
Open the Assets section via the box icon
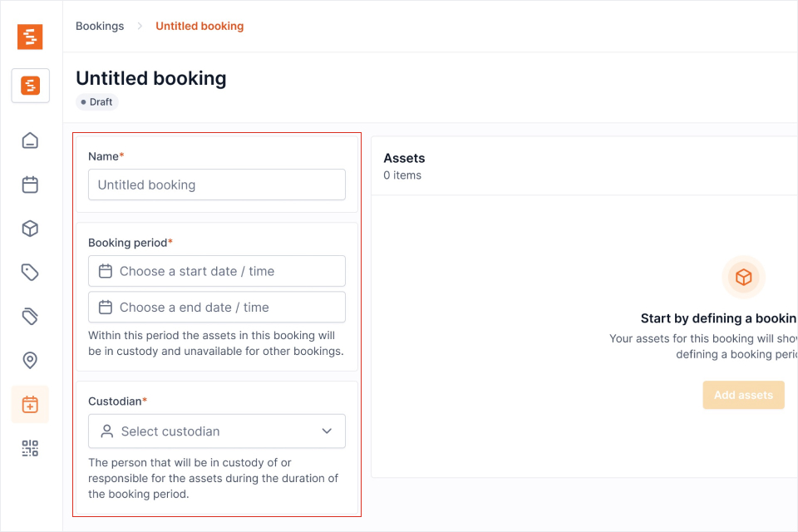coord(30,229)
